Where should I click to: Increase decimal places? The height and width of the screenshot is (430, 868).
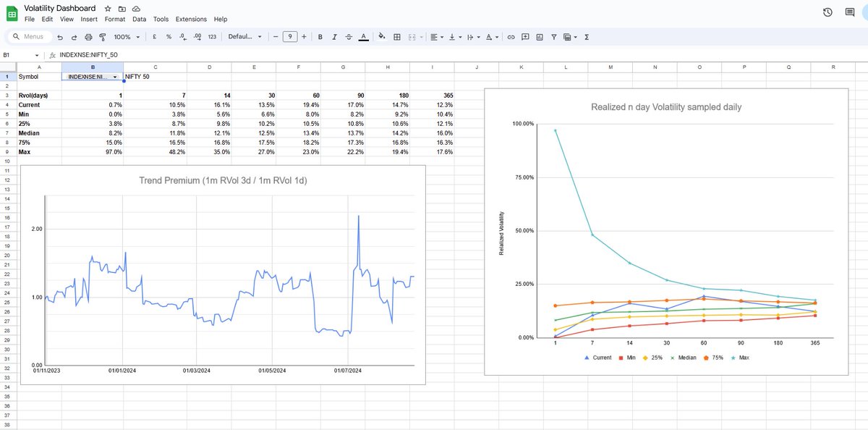197,37
